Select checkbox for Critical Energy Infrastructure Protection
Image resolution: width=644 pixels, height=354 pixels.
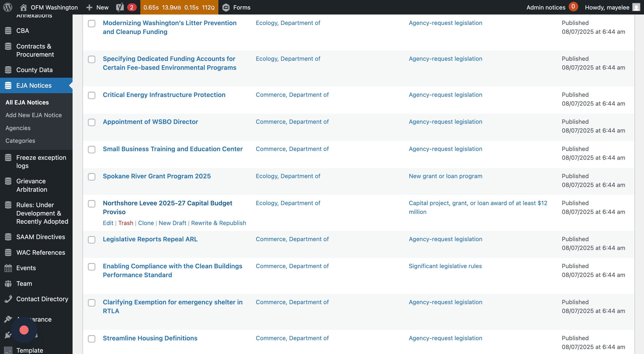tap(92, 95)
